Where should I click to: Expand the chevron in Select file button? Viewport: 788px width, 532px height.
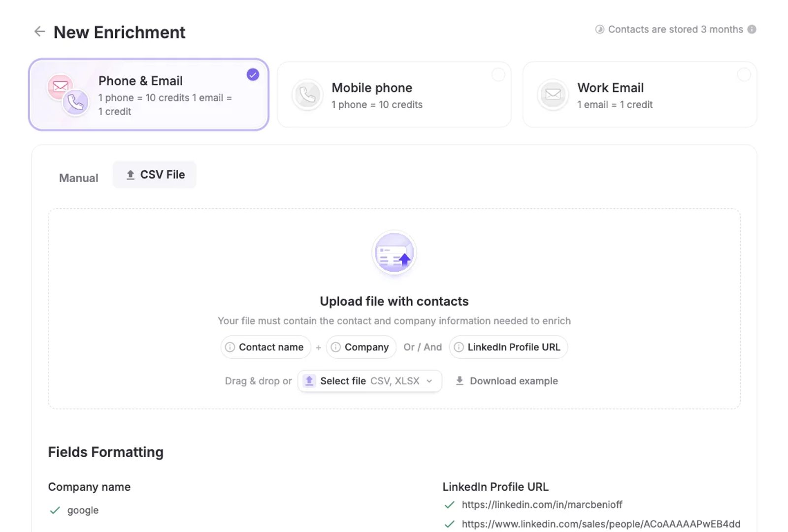coord(429,381)
